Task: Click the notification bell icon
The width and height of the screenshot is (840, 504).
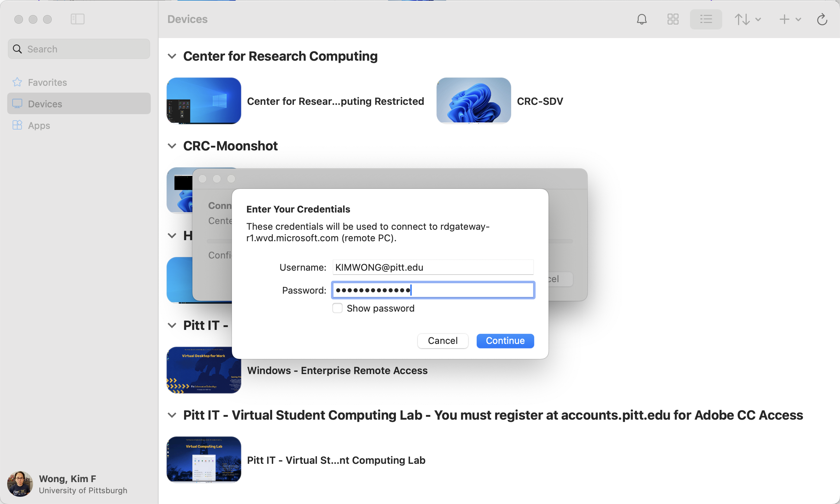Action: click(x=641, y=19)
